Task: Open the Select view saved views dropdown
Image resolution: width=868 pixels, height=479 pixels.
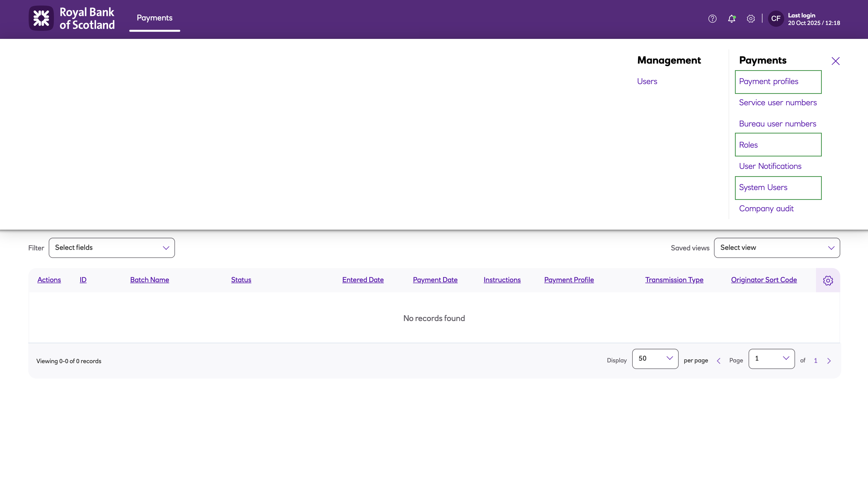Action: pos(777,248)
